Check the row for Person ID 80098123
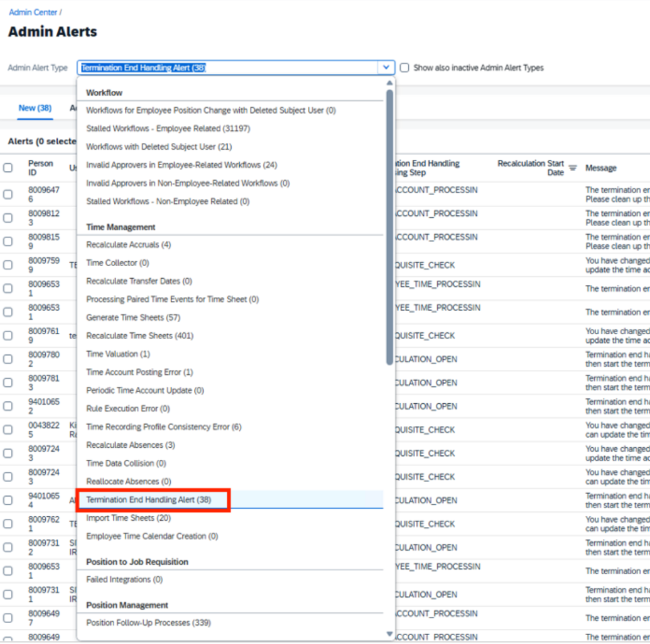The width and height of the screenshot is (650, 644). pos(8,218)
